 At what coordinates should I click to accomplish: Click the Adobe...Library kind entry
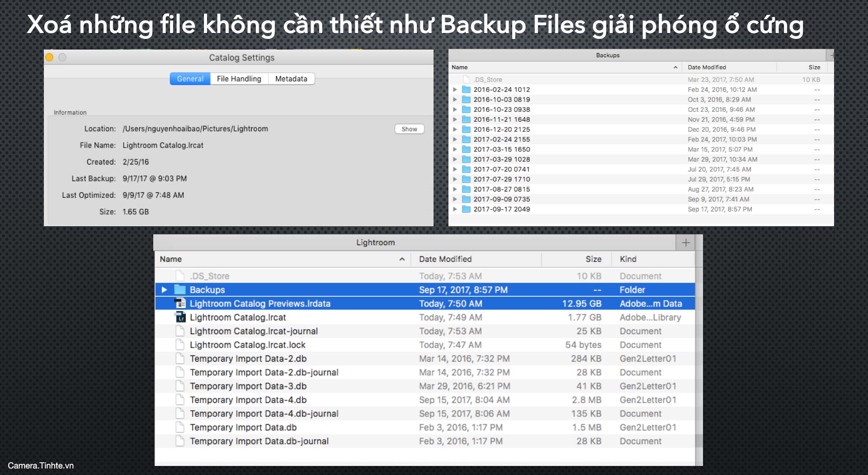[650, 317]
